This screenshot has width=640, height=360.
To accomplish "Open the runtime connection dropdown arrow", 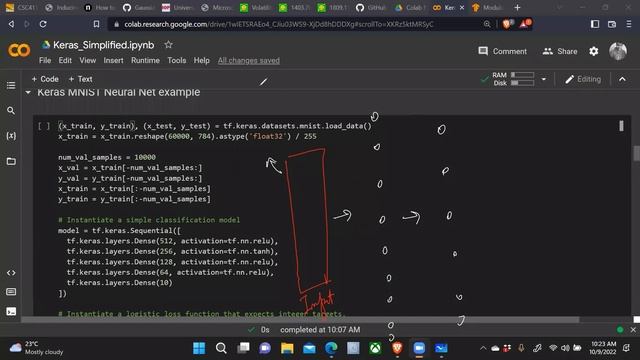I will tap(544, 79).
